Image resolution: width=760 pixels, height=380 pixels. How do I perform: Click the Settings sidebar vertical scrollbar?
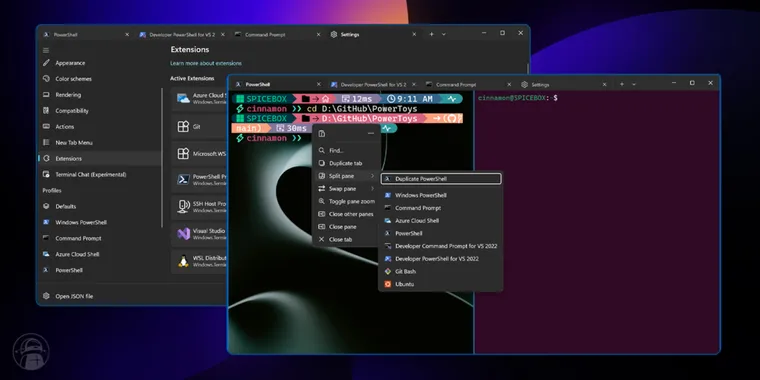(x=162, y=158)
